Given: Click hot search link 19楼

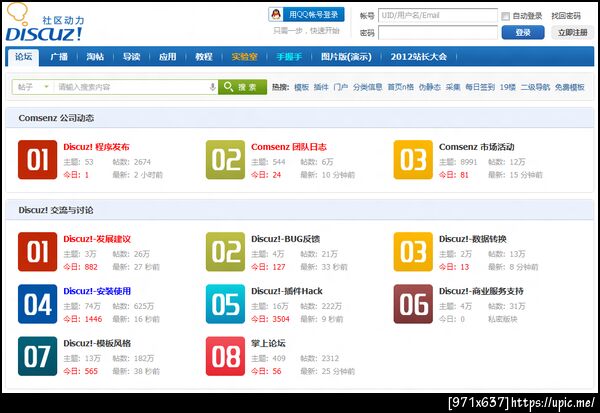Looking at the screenshot, I should pyautogui.click(x=508, y=87).
